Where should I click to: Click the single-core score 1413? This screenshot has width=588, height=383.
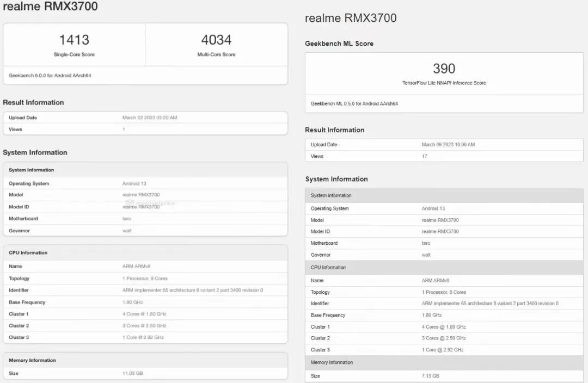coord(74,40)
